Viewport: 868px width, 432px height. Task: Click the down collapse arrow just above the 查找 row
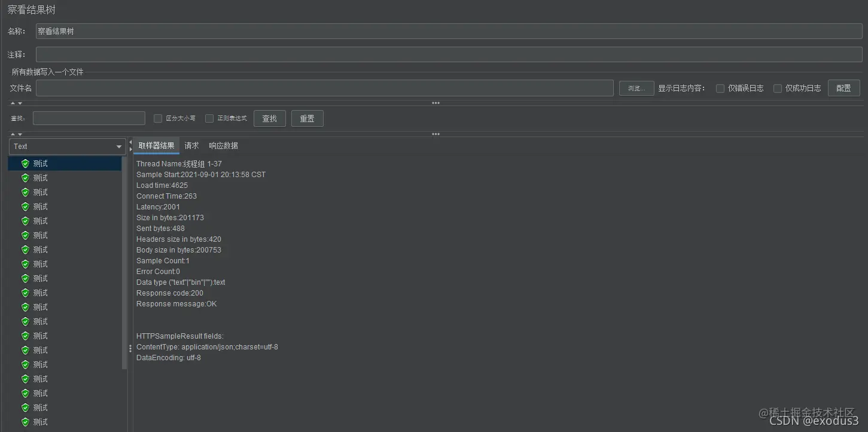click(20, 104)
